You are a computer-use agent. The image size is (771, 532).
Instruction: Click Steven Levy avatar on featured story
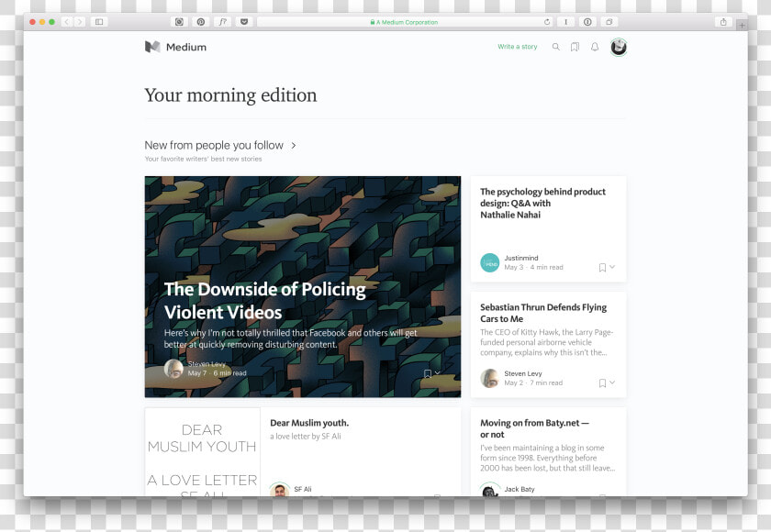tap(173, 369)
